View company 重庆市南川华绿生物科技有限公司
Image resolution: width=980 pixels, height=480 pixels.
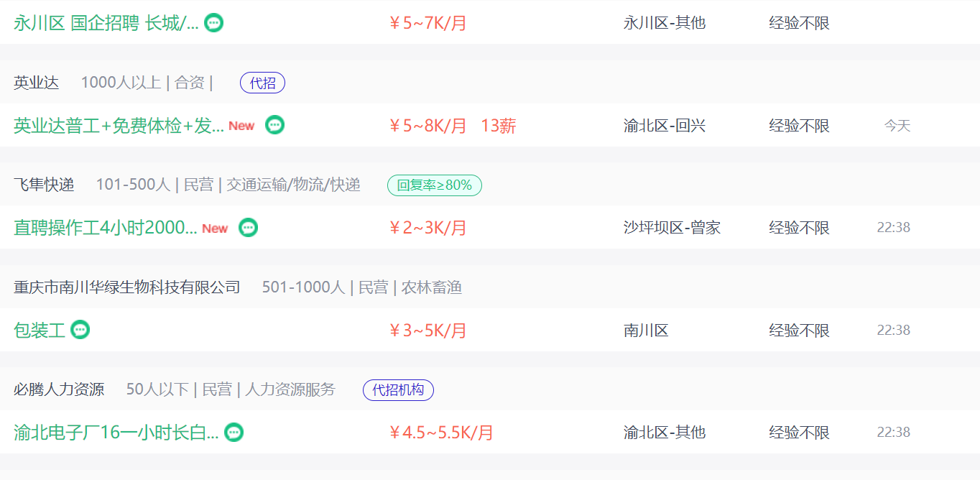pos(127,288)
